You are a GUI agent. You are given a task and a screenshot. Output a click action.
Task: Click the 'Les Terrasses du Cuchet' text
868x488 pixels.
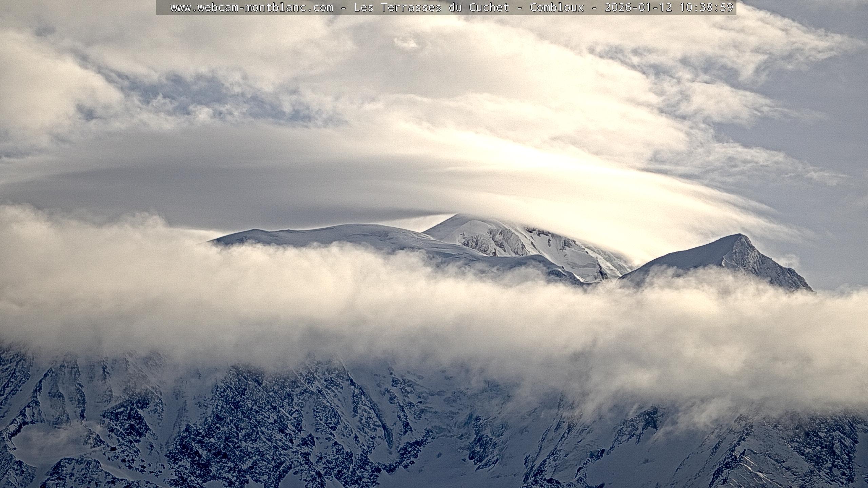pos(431,7)
